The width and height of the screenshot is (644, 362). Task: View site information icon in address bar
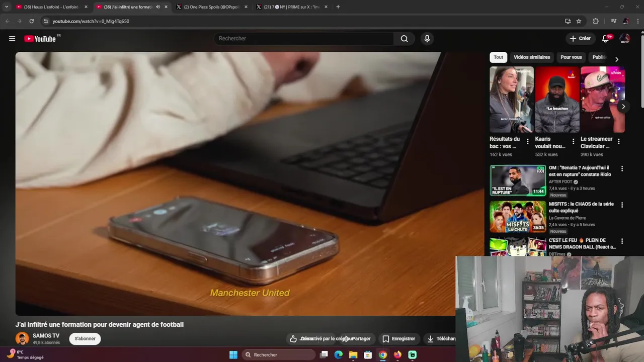[x=46, y=21]
